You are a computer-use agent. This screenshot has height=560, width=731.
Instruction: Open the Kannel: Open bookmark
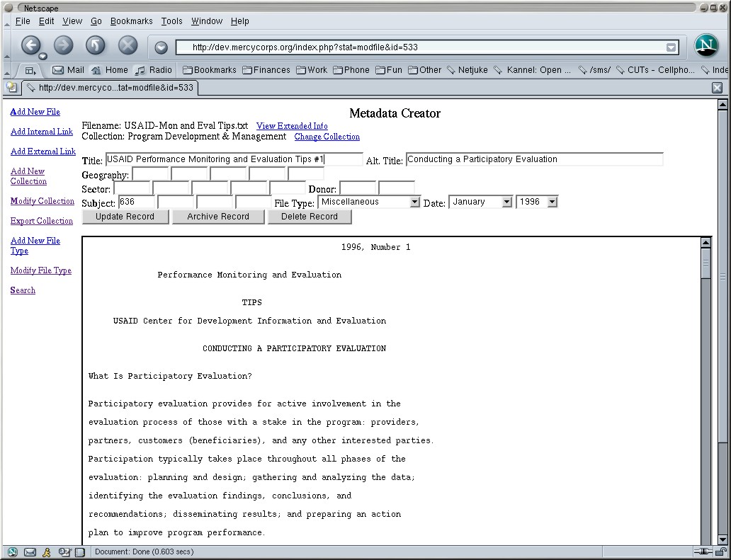[x=533, y=70]
